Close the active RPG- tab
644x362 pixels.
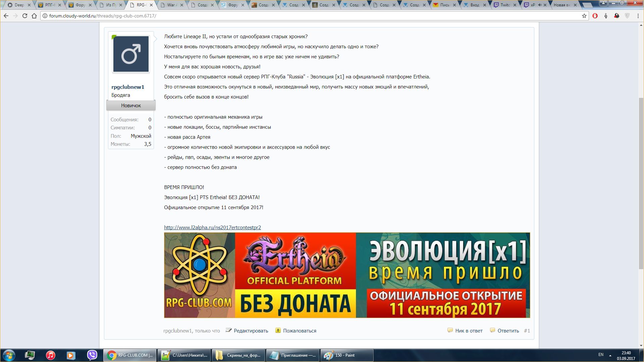(151, 5)
